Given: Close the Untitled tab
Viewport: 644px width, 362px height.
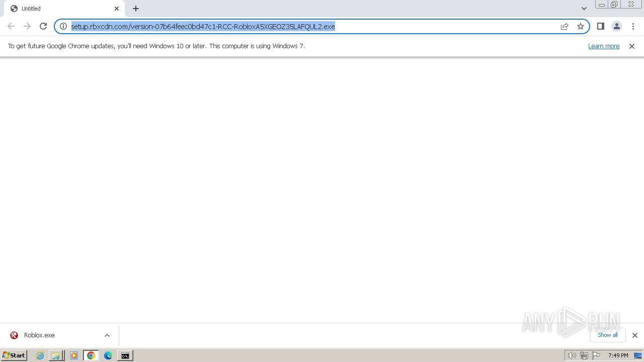Looking at the screenshot, I should [117, 9].
